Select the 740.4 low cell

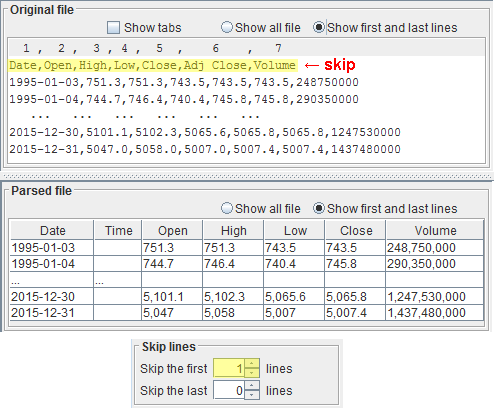(x=294, y=264)
